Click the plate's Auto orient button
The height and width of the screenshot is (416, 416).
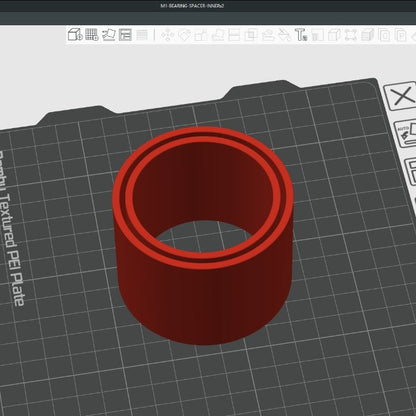point(407,134)
